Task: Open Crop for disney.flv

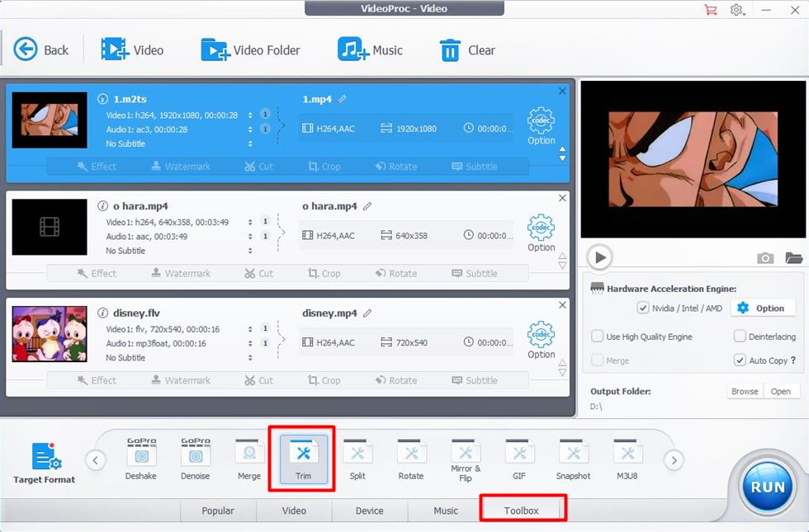Action: click(x=324, y=380)
